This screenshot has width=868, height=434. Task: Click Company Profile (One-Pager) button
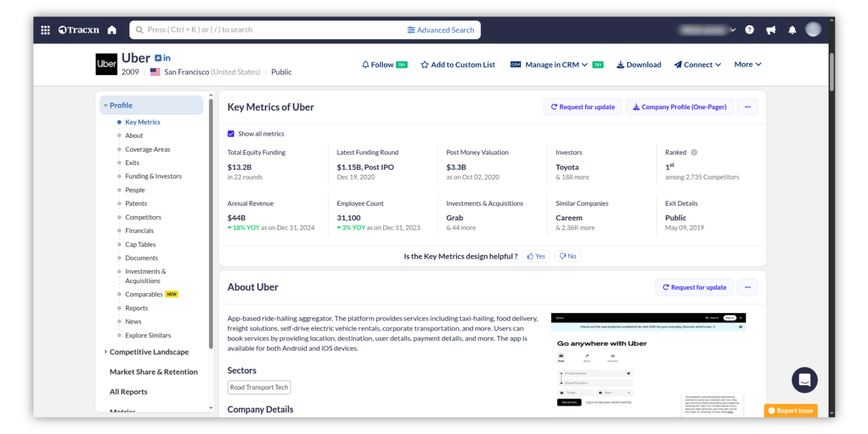click(x=679, y=107)
